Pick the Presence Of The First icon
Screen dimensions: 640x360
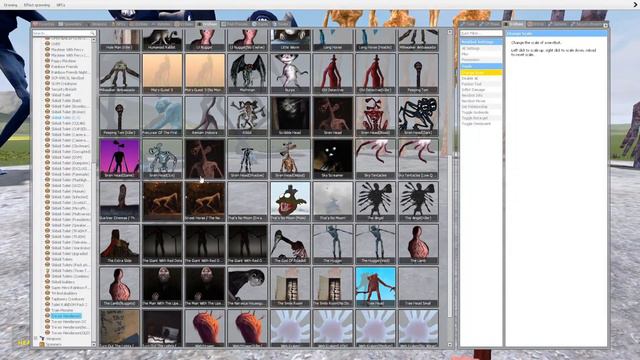point(162,116)
